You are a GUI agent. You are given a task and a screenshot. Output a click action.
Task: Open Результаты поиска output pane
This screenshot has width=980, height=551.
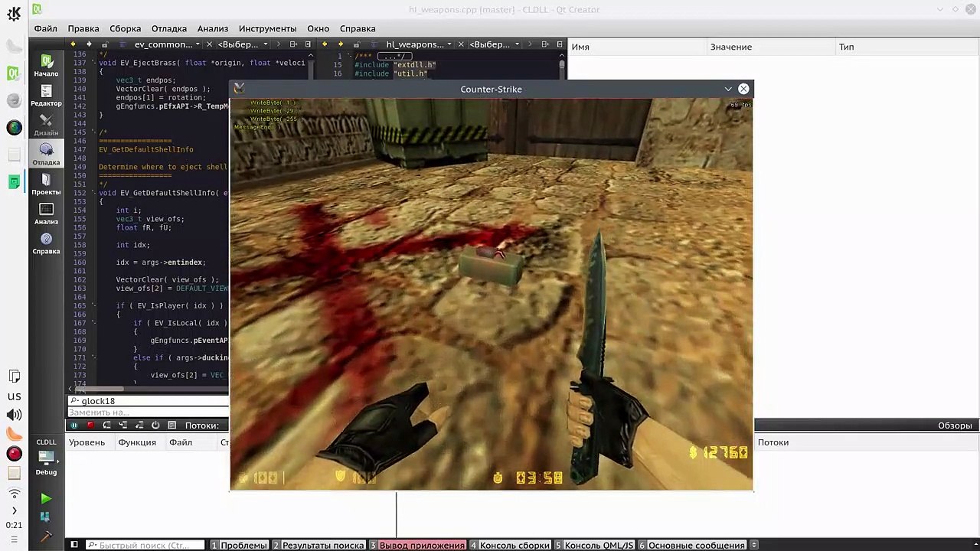(319, 545)
